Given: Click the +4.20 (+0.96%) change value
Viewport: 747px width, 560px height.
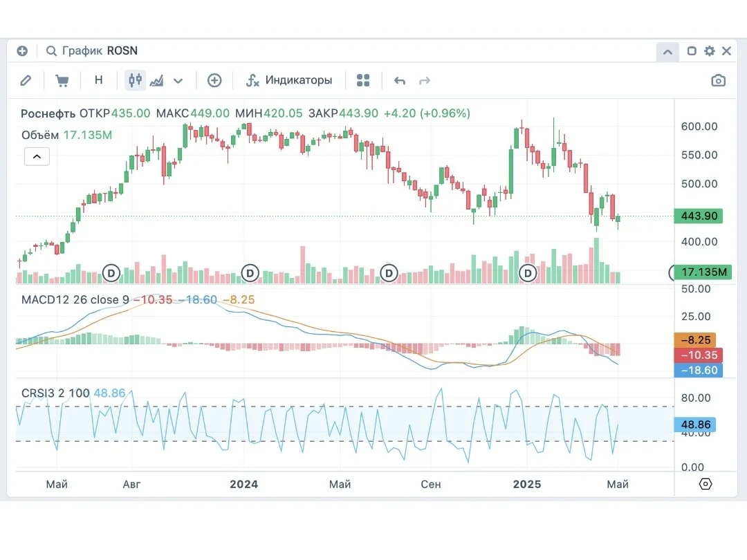Looking at the screenshot, I should point(427,113).
